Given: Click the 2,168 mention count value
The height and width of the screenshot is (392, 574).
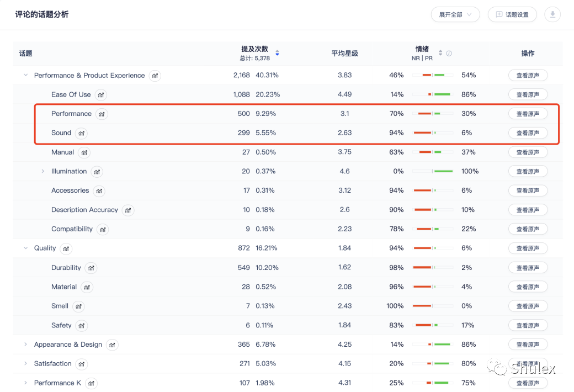Looking at the screenshot, I should [242, 75].
